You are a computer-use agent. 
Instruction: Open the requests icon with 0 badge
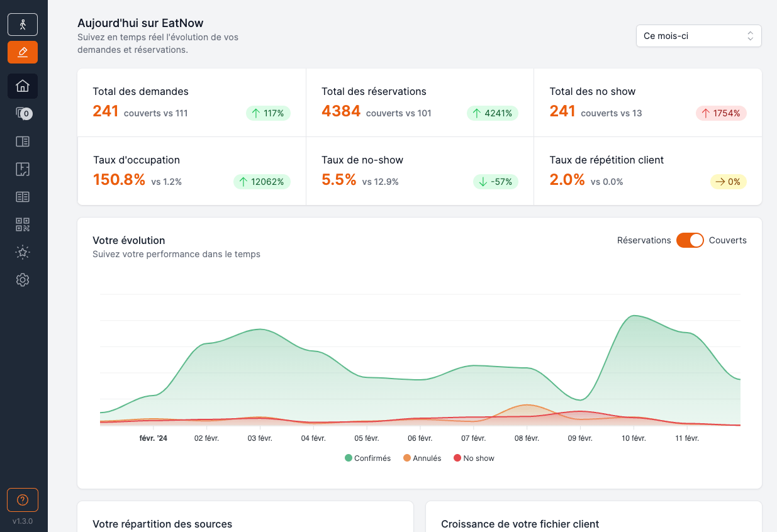[23, 114]
